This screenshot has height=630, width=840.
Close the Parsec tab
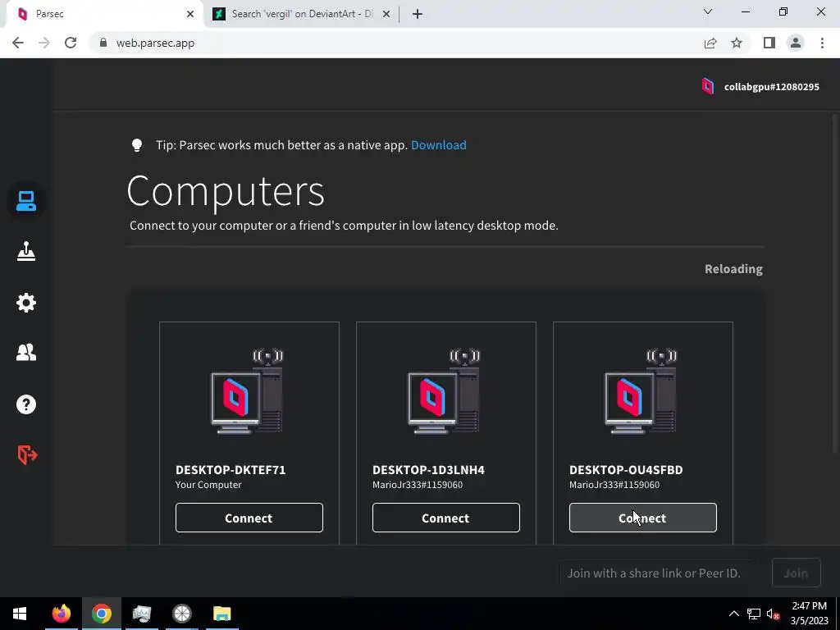[x=190, y=14]
